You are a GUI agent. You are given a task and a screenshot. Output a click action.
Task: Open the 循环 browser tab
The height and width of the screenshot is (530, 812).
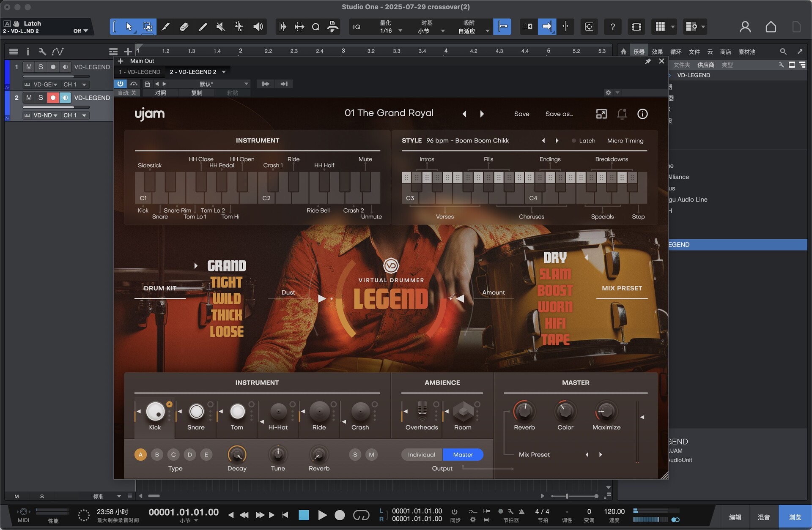pyautogui.click(x=676, y=52)
